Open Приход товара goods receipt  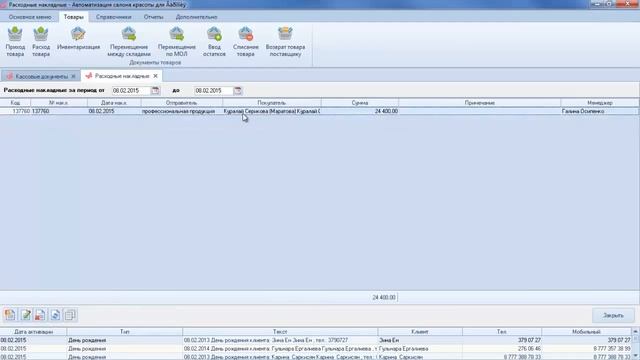tap(15, 41)
